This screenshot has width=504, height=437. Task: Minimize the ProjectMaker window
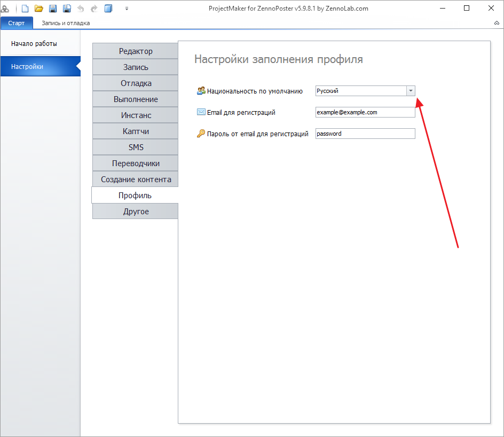(x=443, y=9)
